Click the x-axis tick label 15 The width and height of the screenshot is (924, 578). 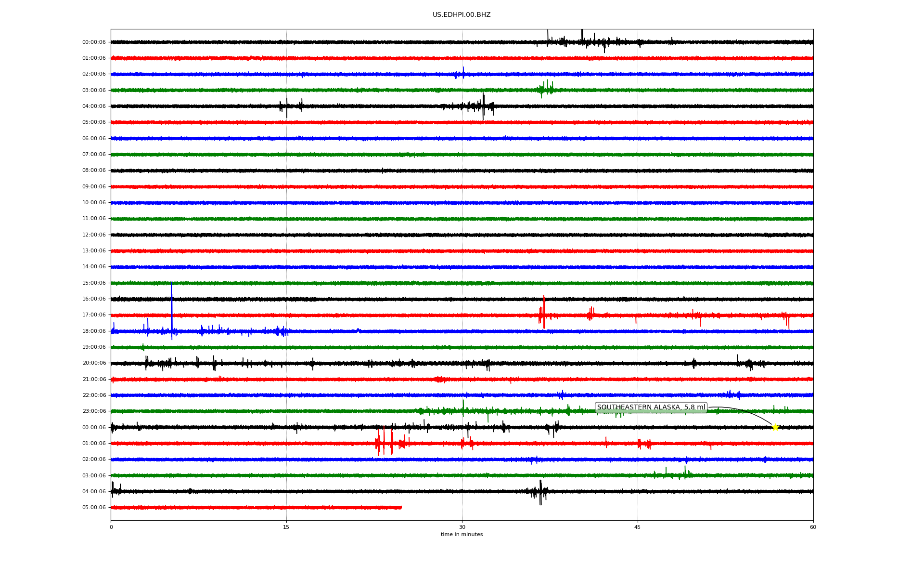(x=286, y=527)
